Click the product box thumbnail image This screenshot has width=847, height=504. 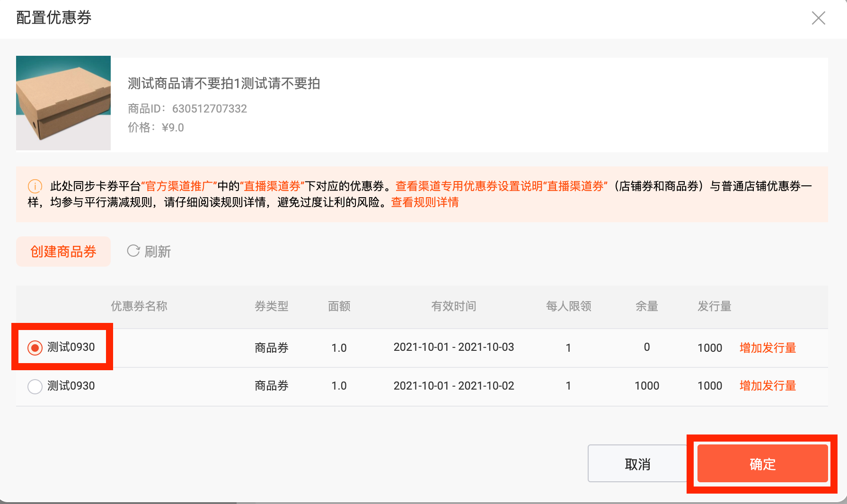[x=63, y=103]
